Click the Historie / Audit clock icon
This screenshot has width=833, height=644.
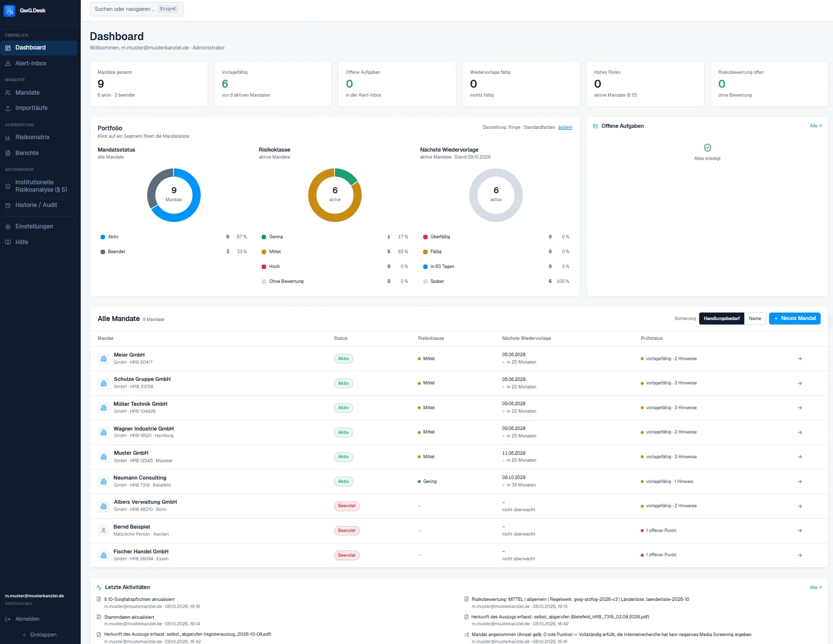[x=8, y=205]
